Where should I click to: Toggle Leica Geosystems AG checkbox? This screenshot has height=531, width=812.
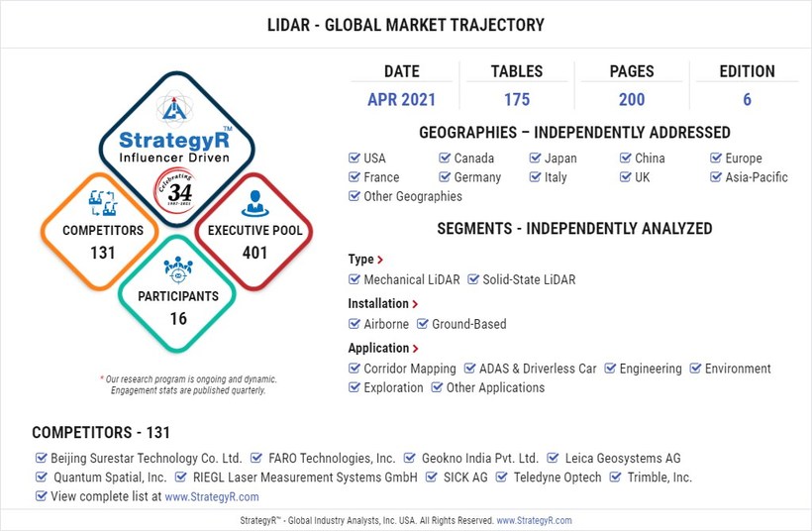554,458
